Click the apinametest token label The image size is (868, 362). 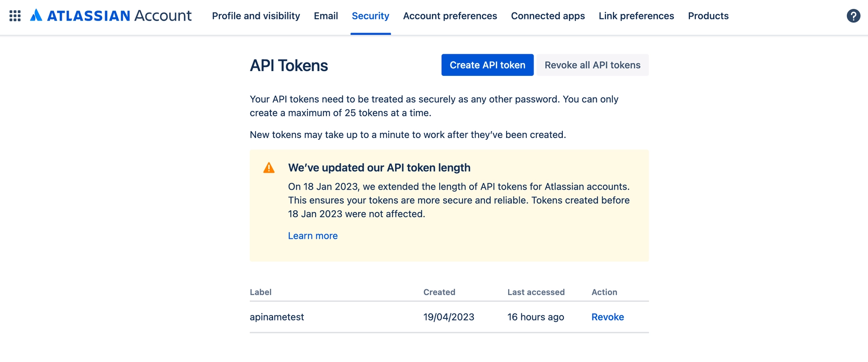pyautogui.click(x=277, y=317)
